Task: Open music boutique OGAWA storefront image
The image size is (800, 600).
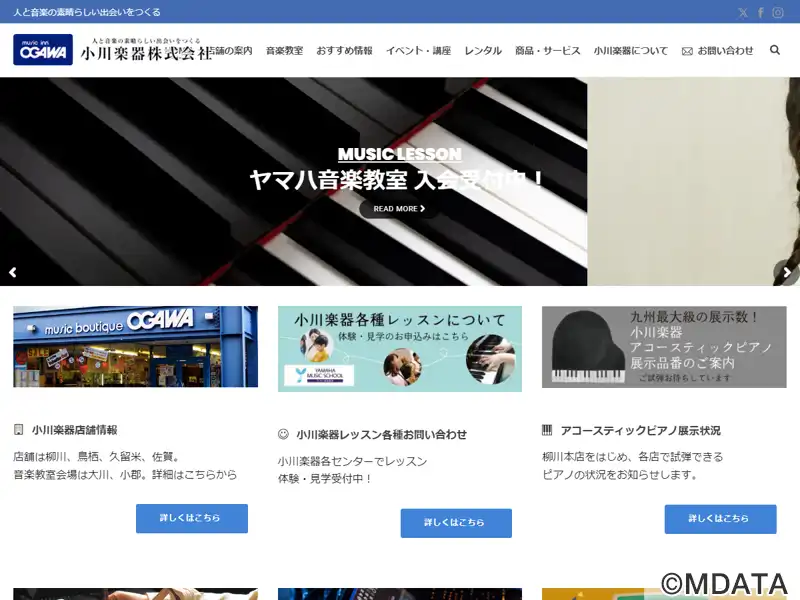Action: click(x=136, y=346)
